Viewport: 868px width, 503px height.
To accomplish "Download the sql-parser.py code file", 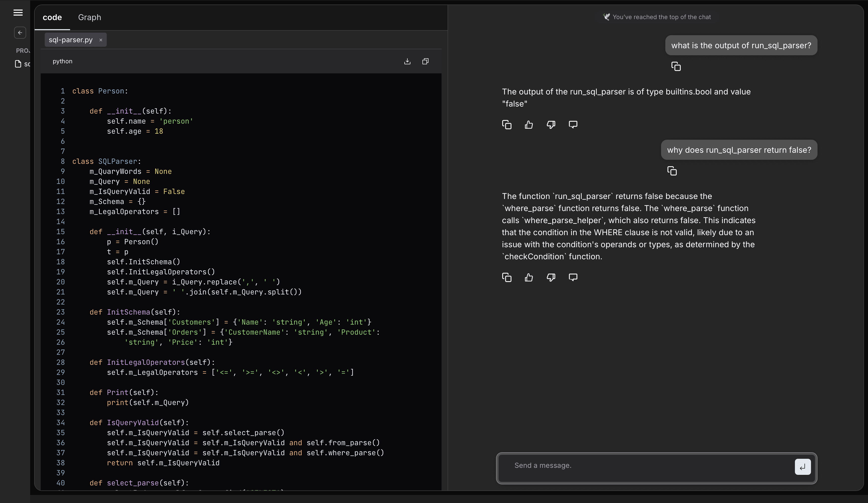I will point(407,61).
